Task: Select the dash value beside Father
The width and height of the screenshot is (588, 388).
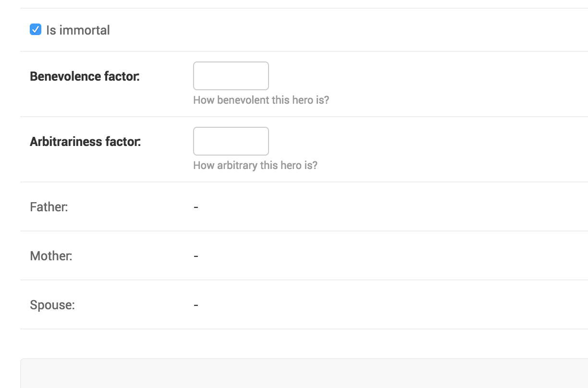Action: (196, 207)
